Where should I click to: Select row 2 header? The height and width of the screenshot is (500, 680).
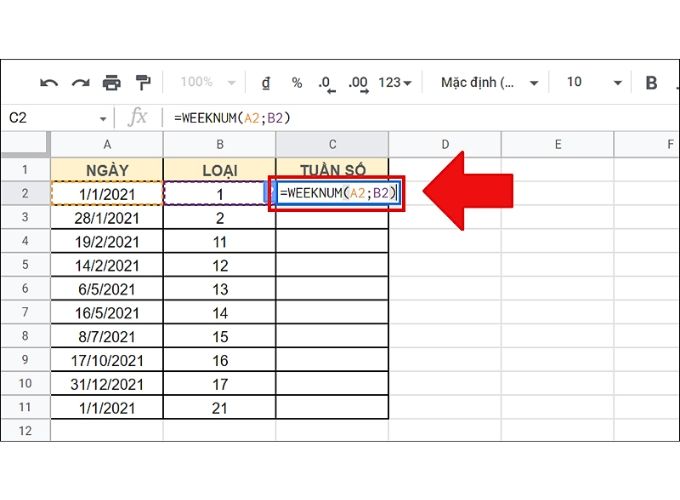[25, 193]
